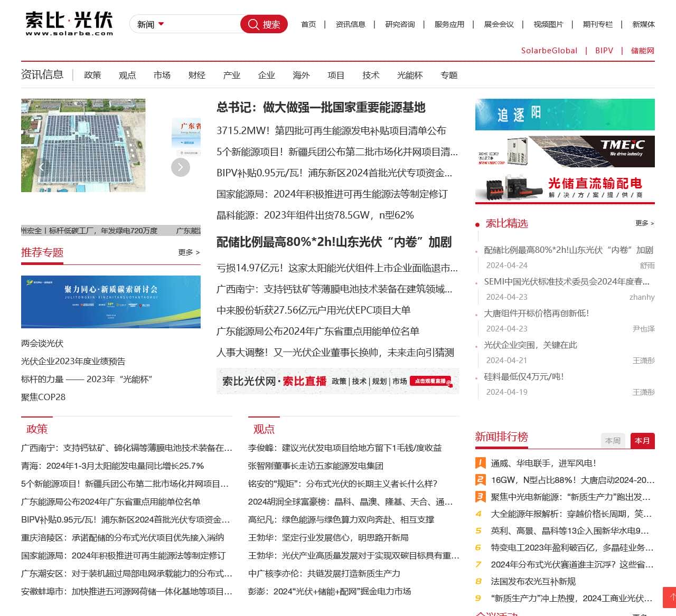Open 期刊专栏 top menu item

598,24
